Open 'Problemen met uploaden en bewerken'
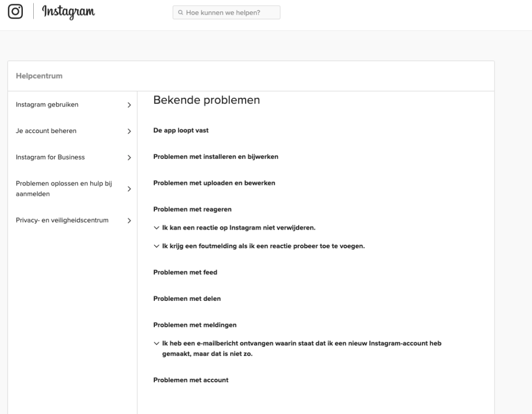 coord(214,183)
